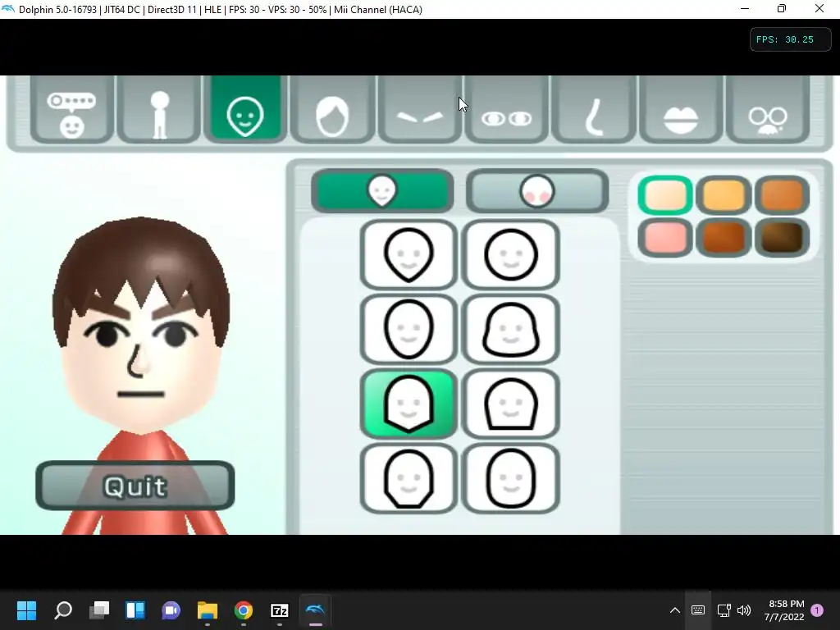Screen dimensions: 840x630
Task: Choose the wide-jaw bell face shape
Action: tap(510, 329)
